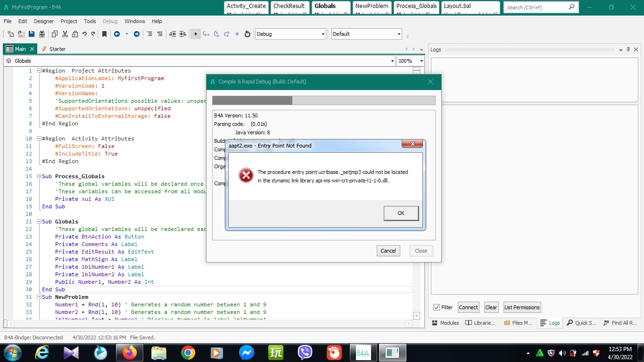Open the Logs panel options dropdown arrow

[620, 49]
